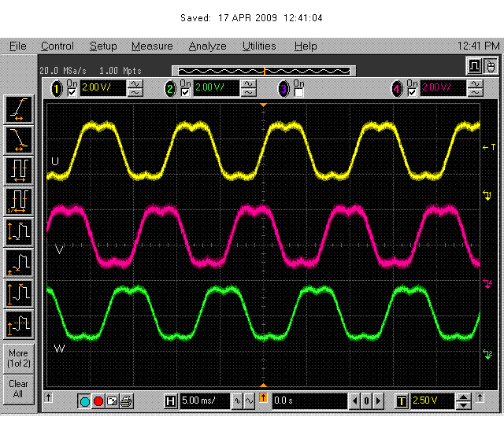504x428 pixels.
Task: Click the More (1 of 2) button
Action: pos(19,359)
